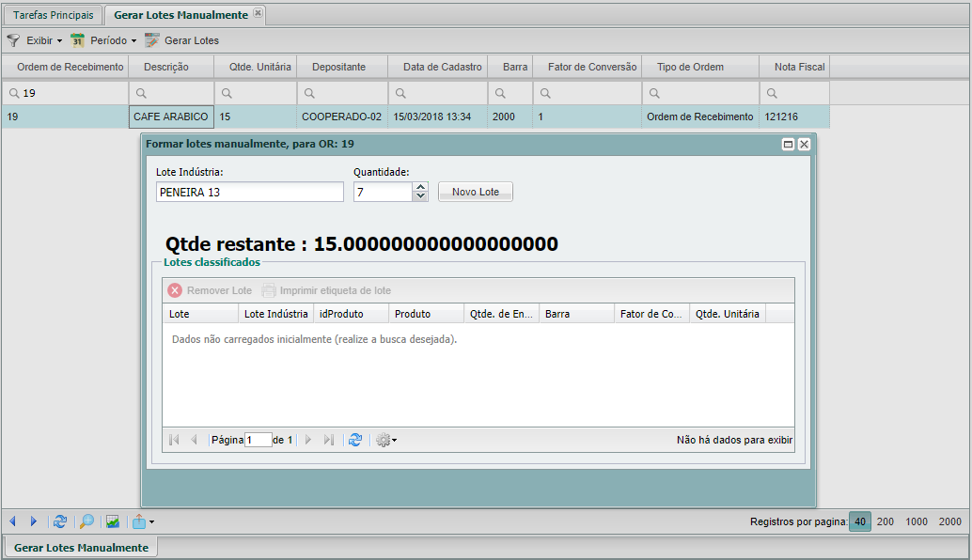This screenshot has width=972, height=560.
Task: Close the Gerar Lotes Manualmente tab
Action: click(x=258, y=12)
